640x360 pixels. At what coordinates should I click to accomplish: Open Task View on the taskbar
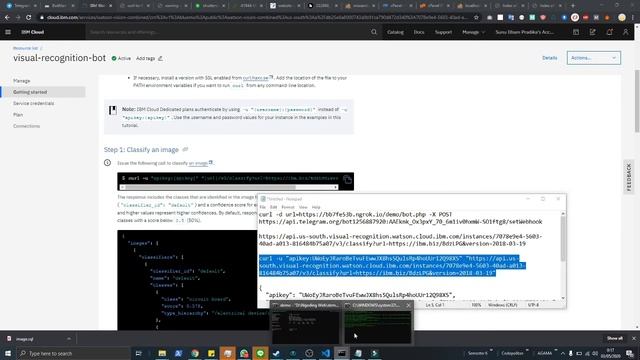click(138, 353)
